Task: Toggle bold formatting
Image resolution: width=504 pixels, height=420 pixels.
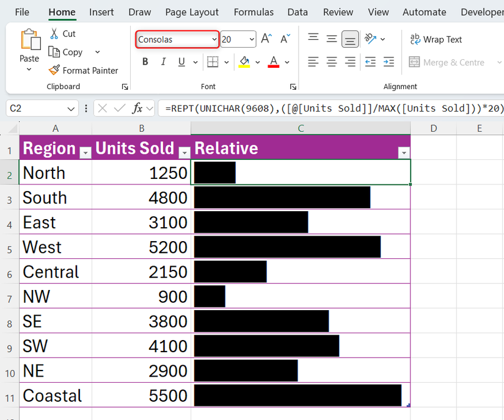Action: tap(145, 62)
